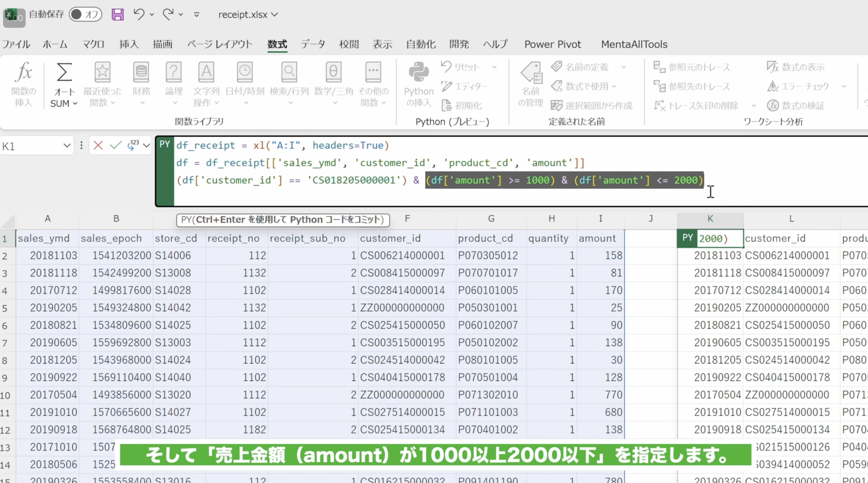Click the Undo arrow icon

point(139,14)
